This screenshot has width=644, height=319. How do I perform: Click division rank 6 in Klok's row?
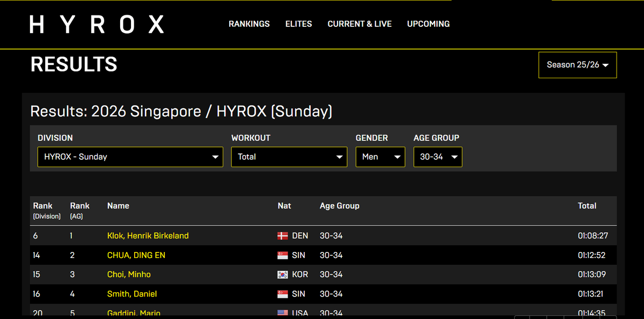tap(35, 236)
